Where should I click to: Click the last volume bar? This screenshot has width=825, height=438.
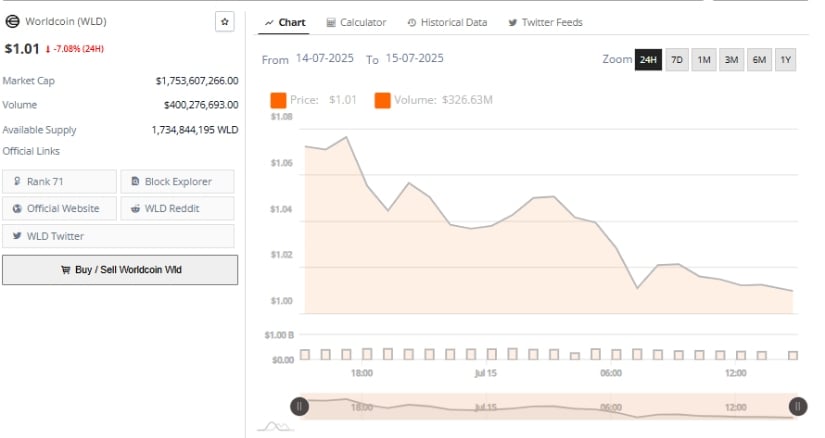tap(793, 356)
